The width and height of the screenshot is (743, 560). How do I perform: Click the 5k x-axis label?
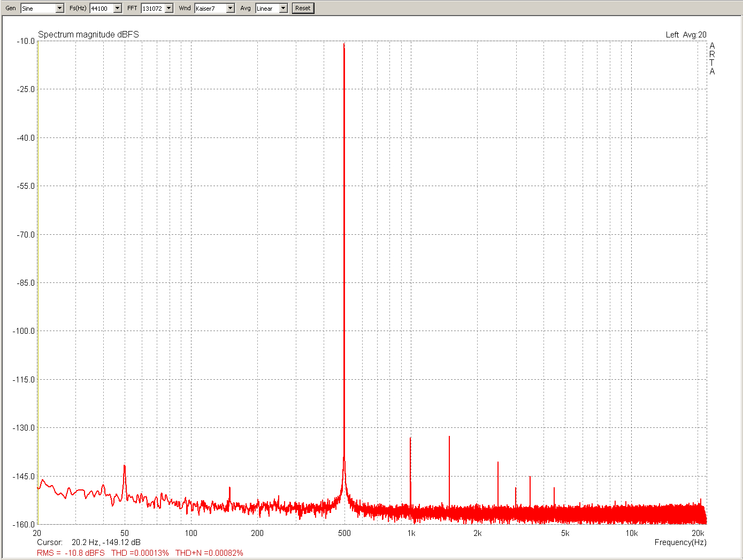click(565, 533)
